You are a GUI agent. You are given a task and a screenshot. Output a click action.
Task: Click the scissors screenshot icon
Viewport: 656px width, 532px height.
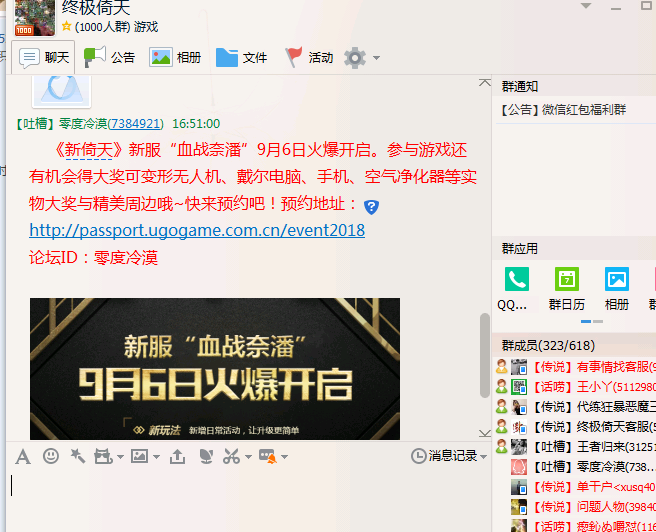pyautogui.click(x=231, y=456)
